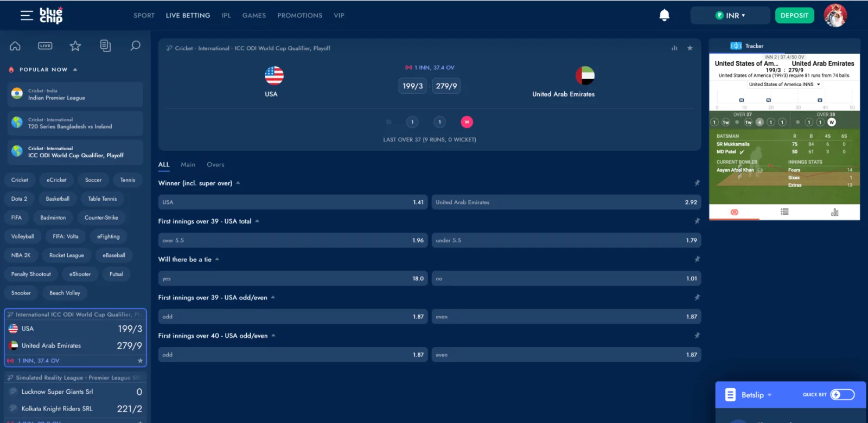Filter by the Cricket sport chip
Screen dimensions: 868x423
(x=20, y=180)
